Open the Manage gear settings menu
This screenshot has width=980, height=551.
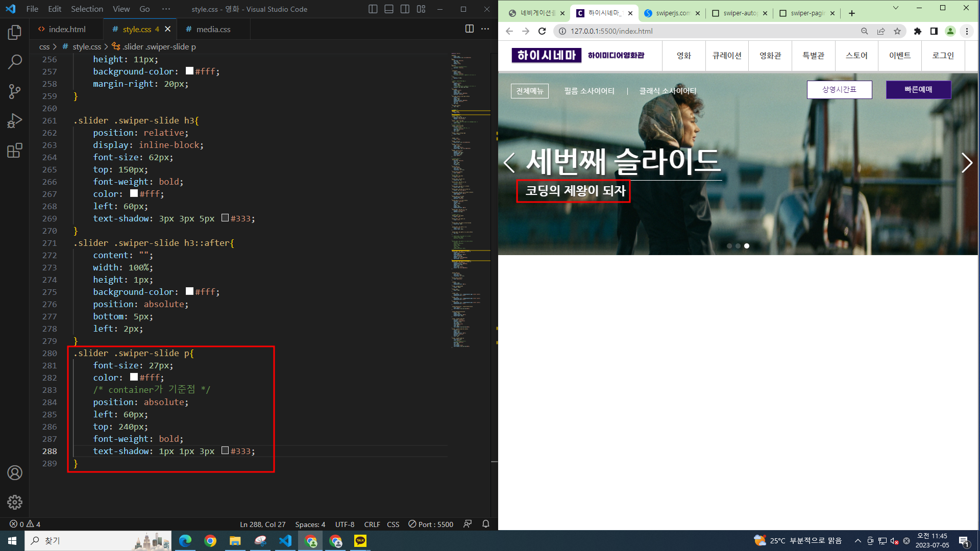coord(15,502)
